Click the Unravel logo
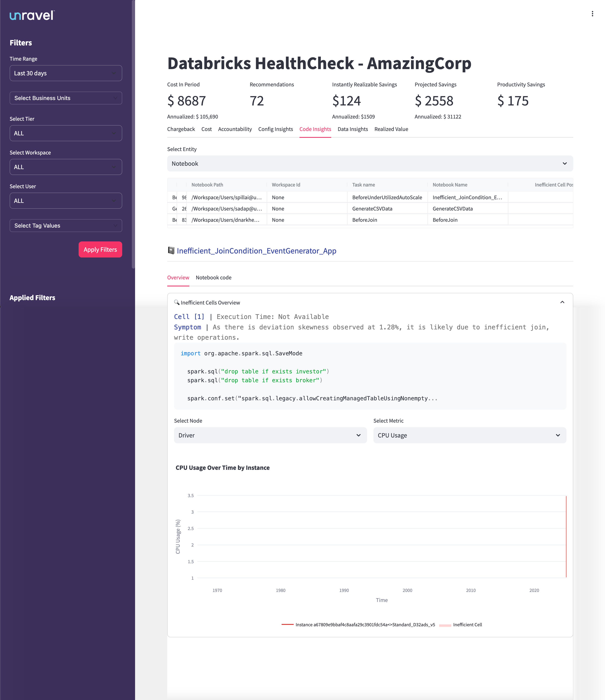 point(31,15)
